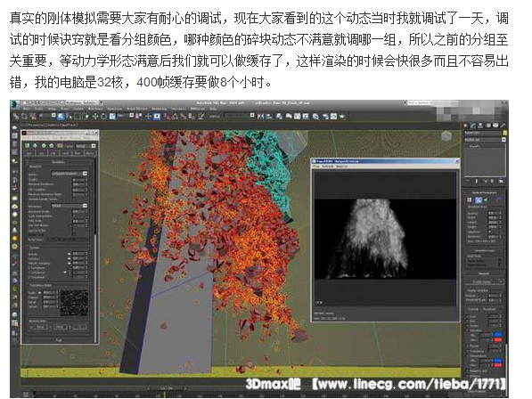
Task: Open the Material Editor from the toolbar
Action: pyautogui.click(x=315, y=117)
